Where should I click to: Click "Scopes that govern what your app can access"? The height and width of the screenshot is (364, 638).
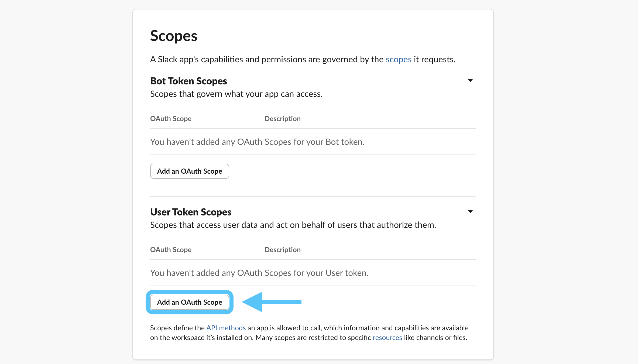(x=236, y=94)
